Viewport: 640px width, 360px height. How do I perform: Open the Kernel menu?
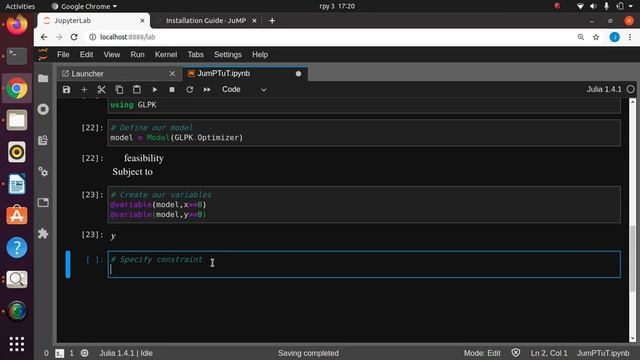166,55
